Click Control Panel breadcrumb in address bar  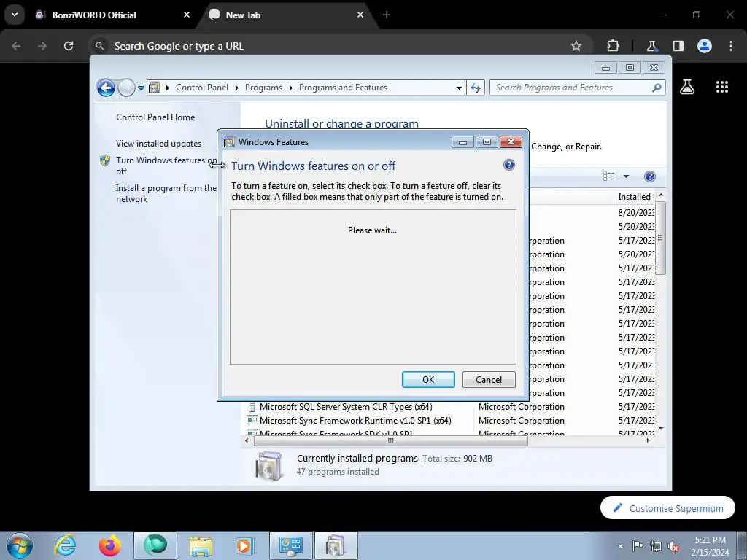click(x=202, y=87)
